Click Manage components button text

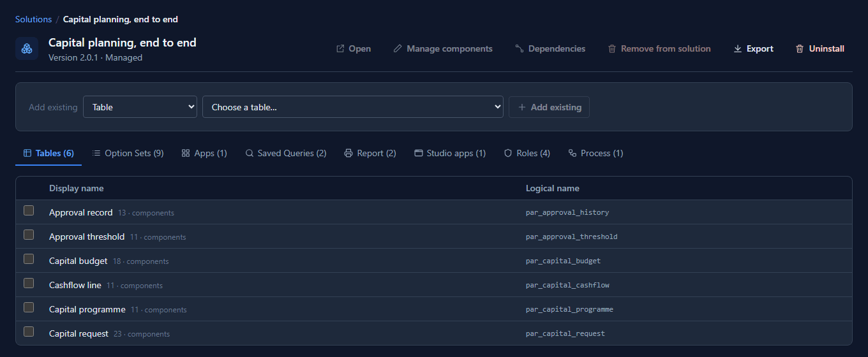[449, 48]
